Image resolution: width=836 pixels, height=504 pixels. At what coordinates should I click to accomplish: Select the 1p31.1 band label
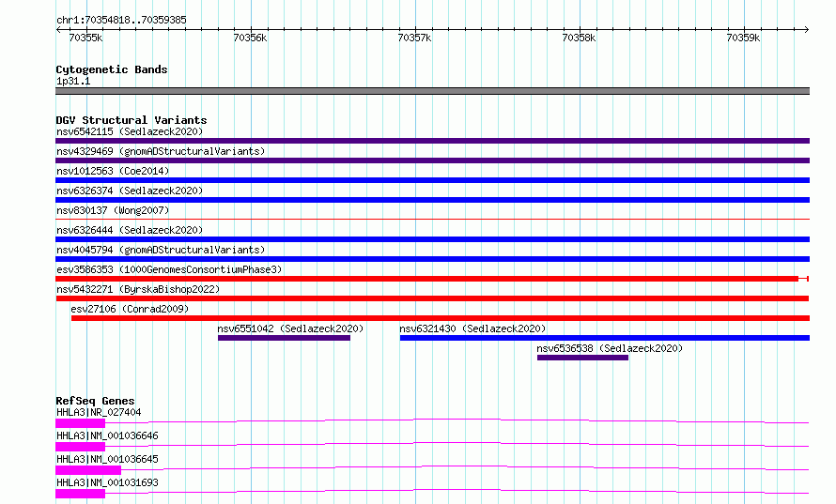[73, 82]
